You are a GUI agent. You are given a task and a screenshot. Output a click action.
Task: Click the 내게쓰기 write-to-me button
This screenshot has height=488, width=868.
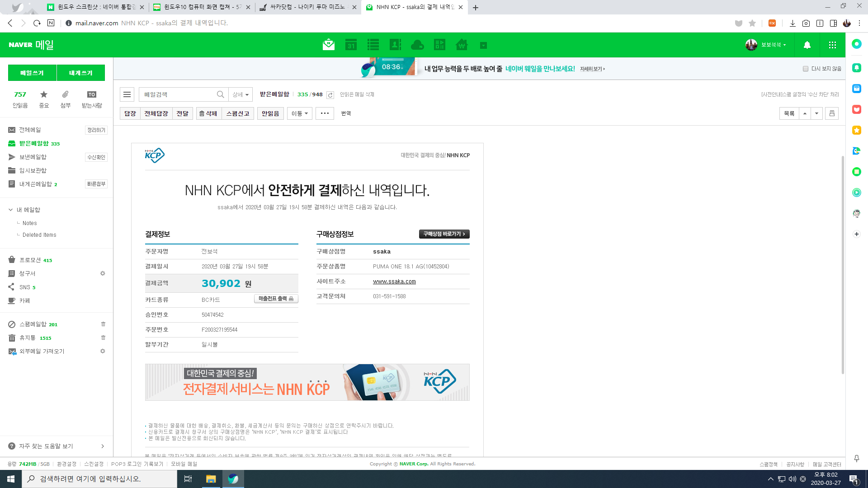[x=81, y=73]
